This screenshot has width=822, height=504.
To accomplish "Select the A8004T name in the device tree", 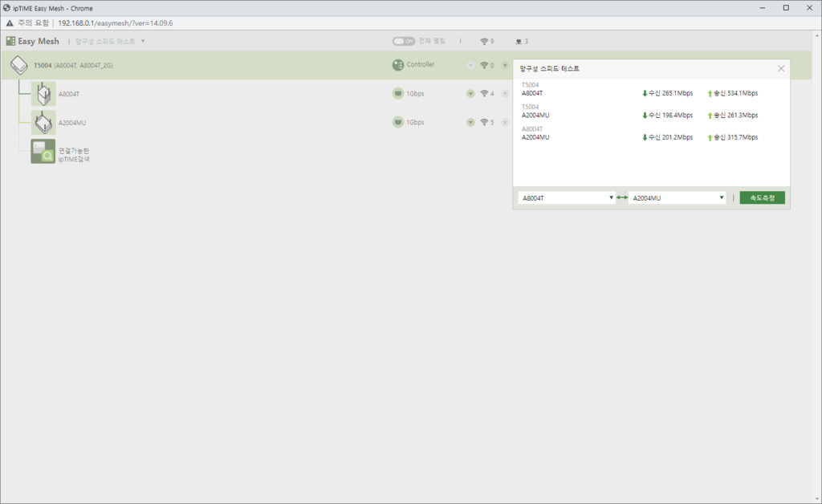I will (69, 95).
